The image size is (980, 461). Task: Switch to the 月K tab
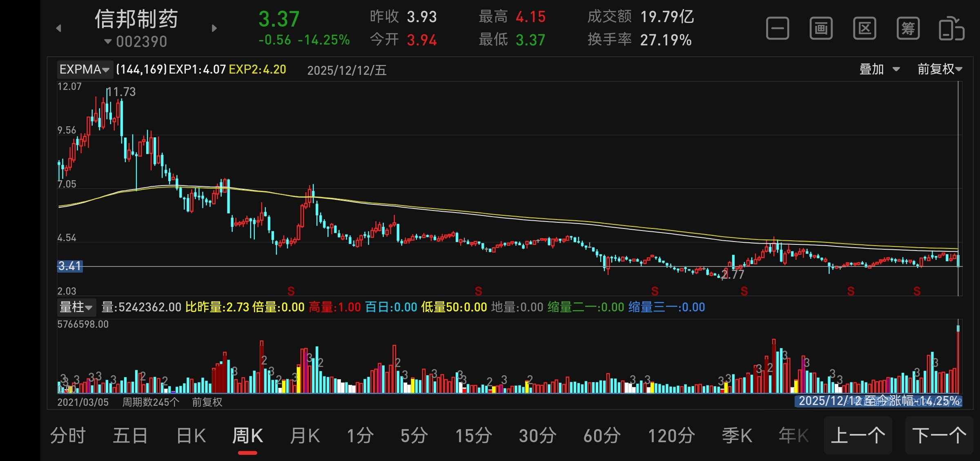pyautogui.click(x=305, y=436)
